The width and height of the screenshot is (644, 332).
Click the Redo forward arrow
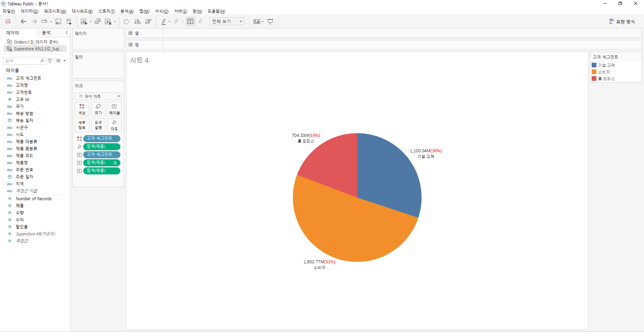tap(34, 21)
